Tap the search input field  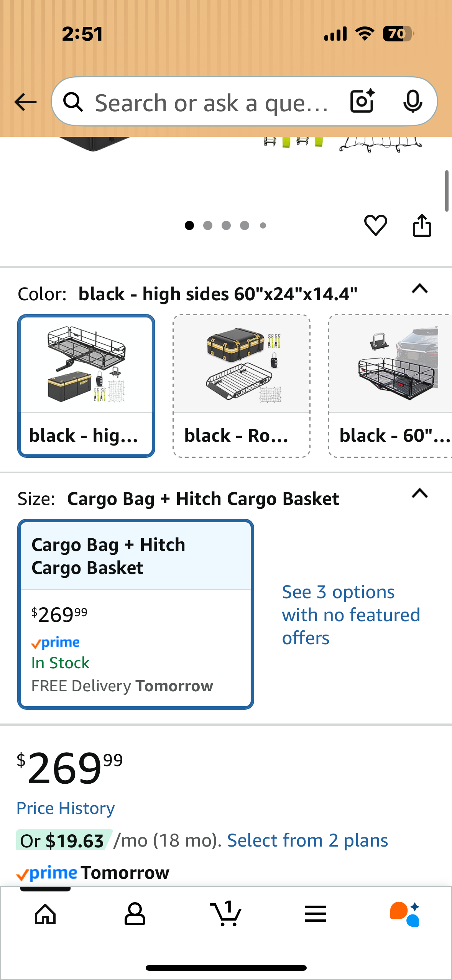211,102
